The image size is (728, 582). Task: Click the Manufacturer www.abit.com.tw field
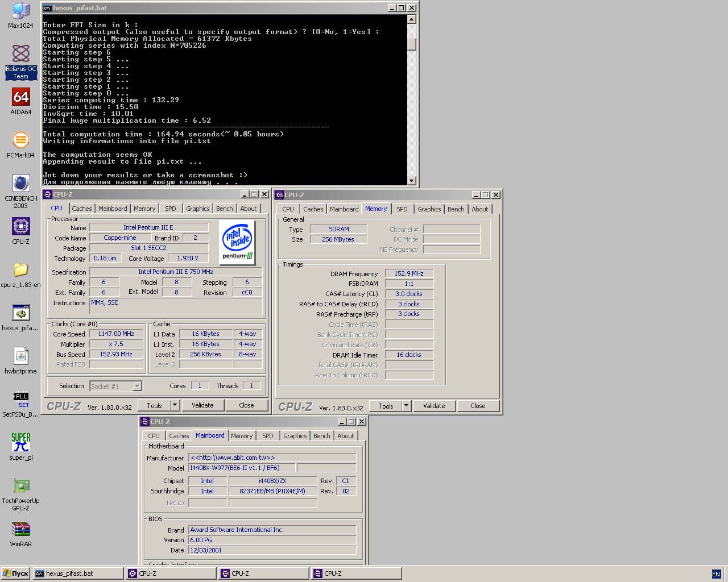272,458
